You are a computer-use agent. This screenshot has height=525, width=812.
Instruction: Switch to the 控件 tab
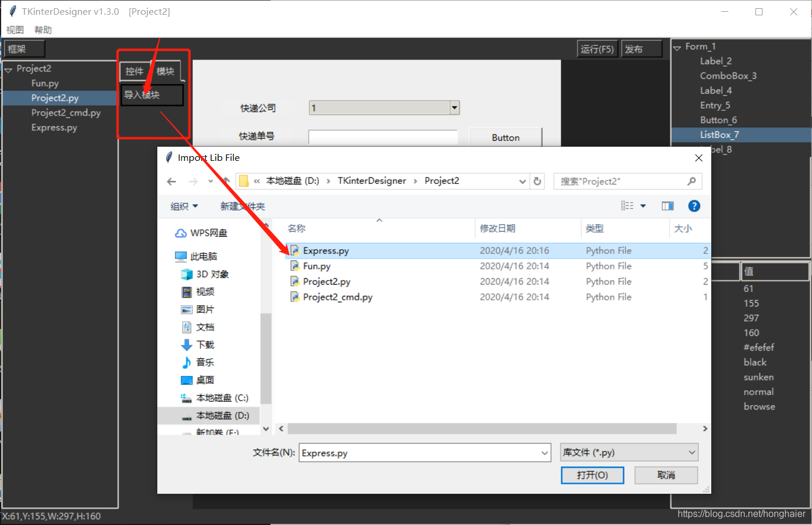pos(134,71)
